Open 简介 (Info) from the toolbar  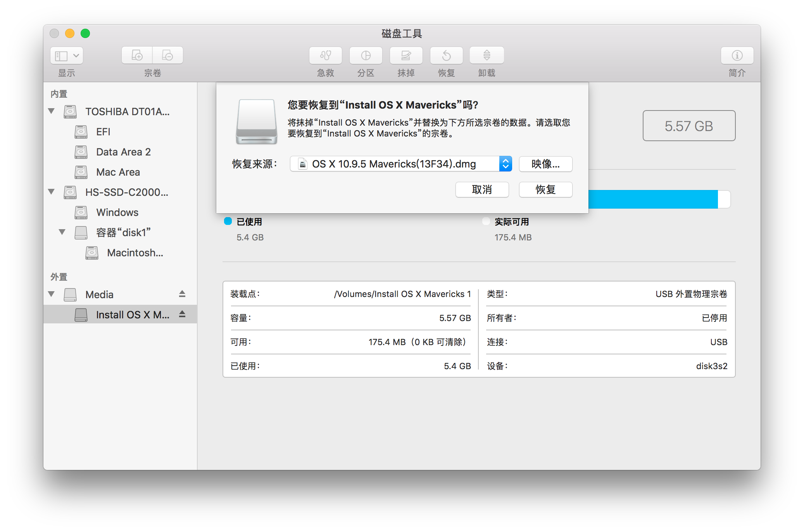pyautogui.click(x=736, y=55)
